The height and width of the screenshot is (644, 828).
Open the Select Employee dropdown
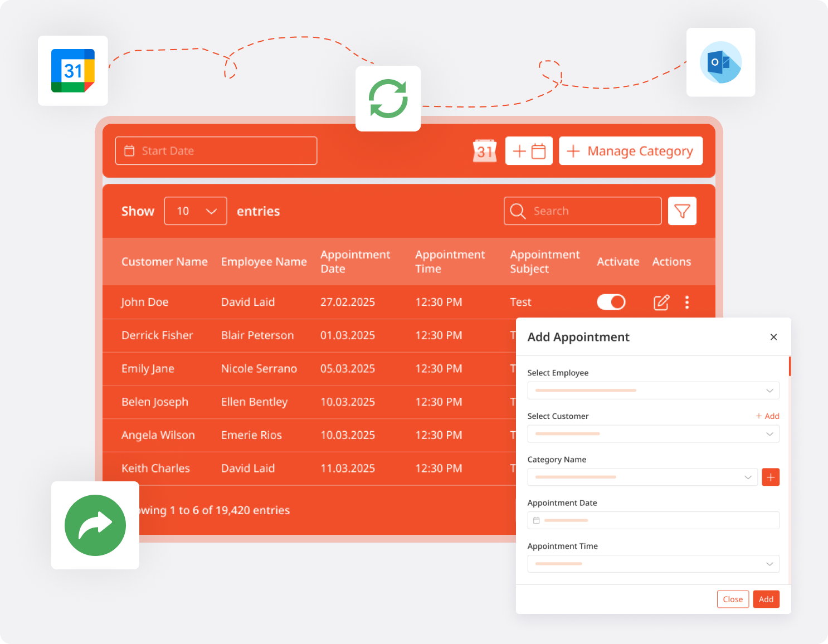pos(653,391)
